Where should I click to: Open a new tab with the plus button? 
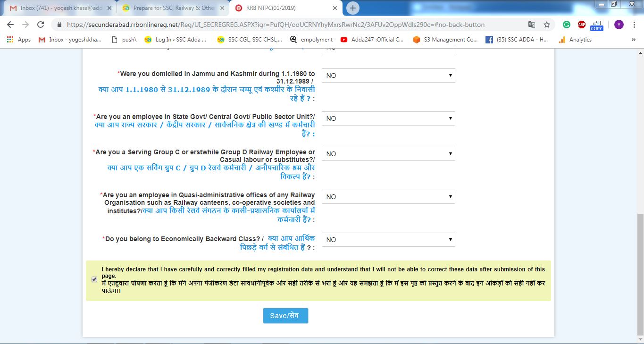[352, 8]
